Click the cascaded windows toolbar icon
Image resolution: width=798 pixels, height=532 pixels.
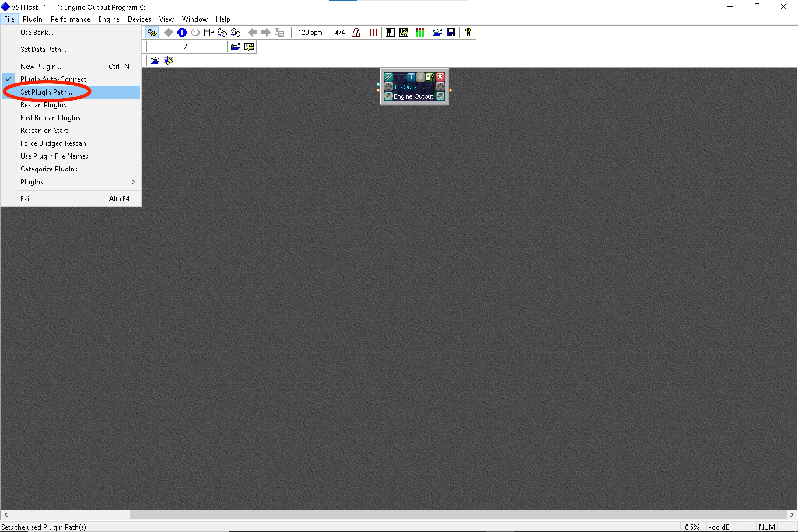(x=279, y=33)
